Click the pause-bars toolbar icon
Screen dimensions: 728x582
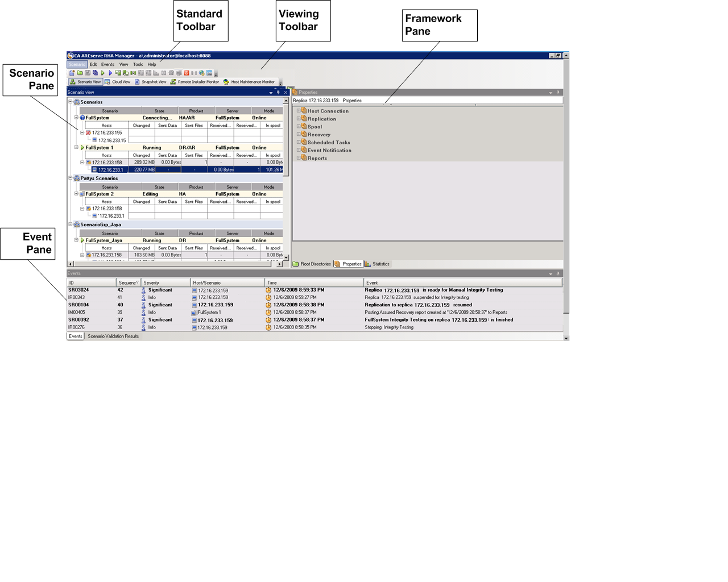coord(164,73)
